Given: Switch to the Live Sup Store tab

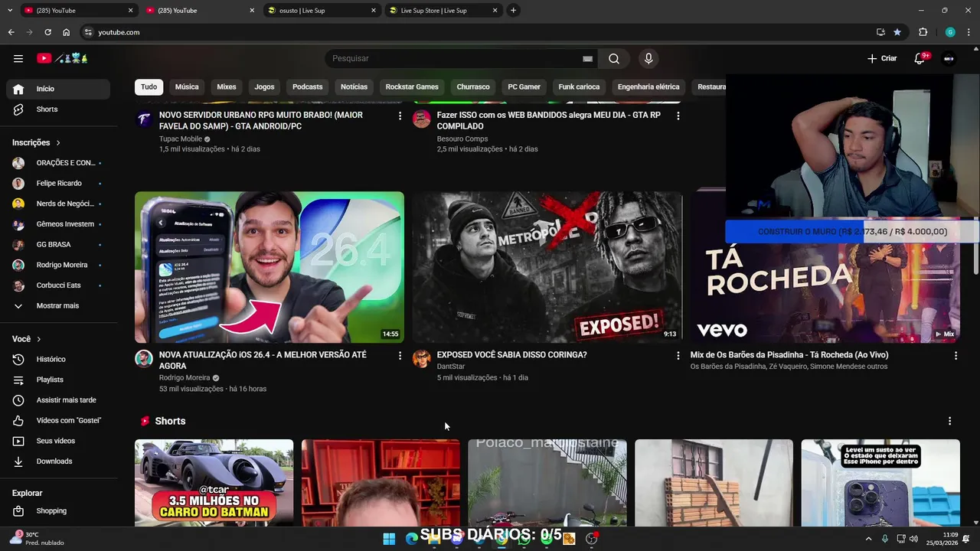Looking at the screenshot, I should [x=443, y=11].
